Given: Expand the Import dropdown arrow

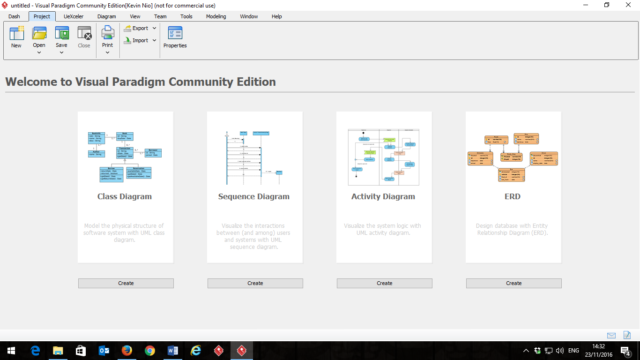Looking at the screenshot, I should (154, 40).
